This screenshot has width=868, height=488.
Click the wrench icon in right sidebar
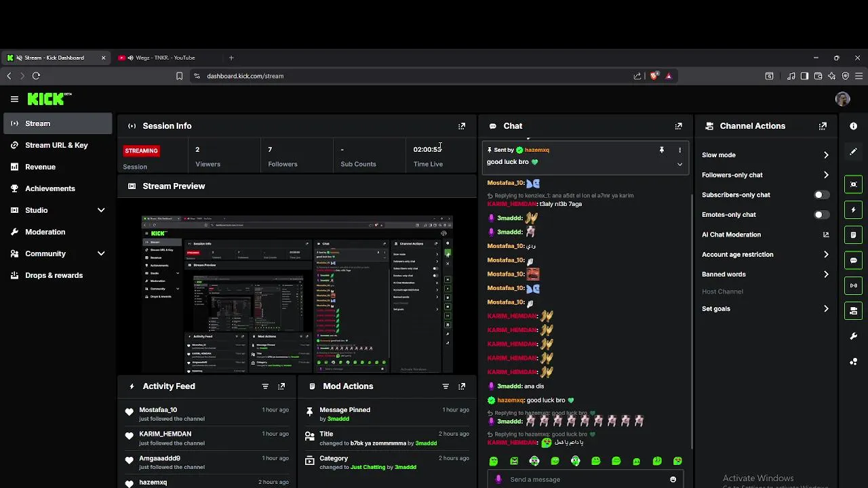click(853, 336)
